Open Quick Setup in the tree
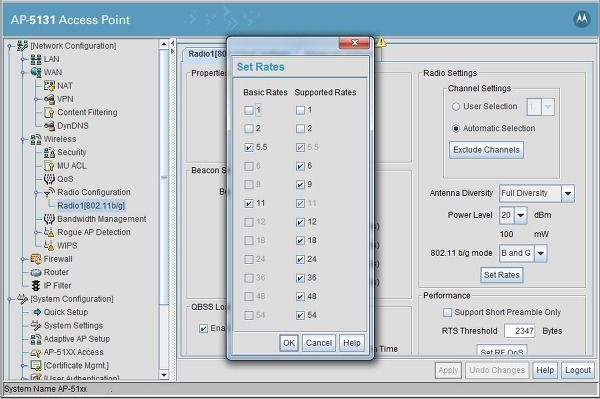 pyautogui.click(x=66, y=312)
